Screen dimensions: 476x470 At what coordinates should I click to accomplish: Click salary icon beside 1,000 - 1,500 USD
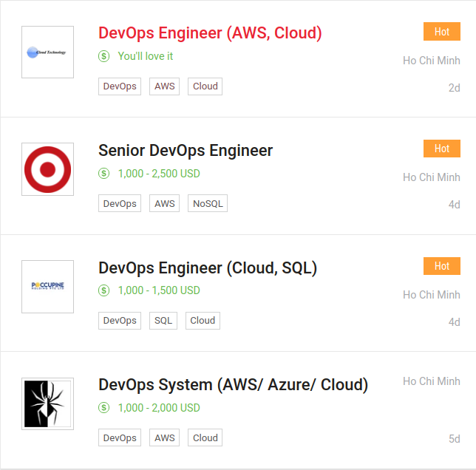[x=103, y=290]
